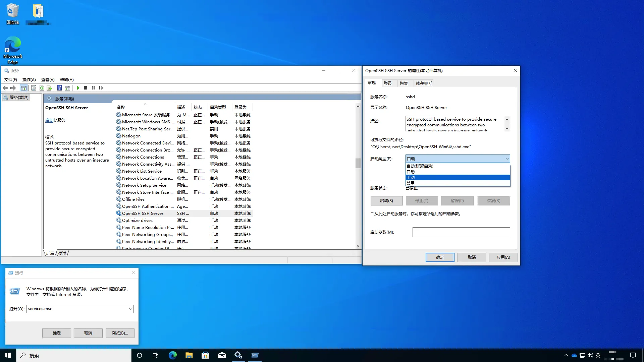Click the Properties toolbar icon
644x362 pixels.
(x=34, y=88)
